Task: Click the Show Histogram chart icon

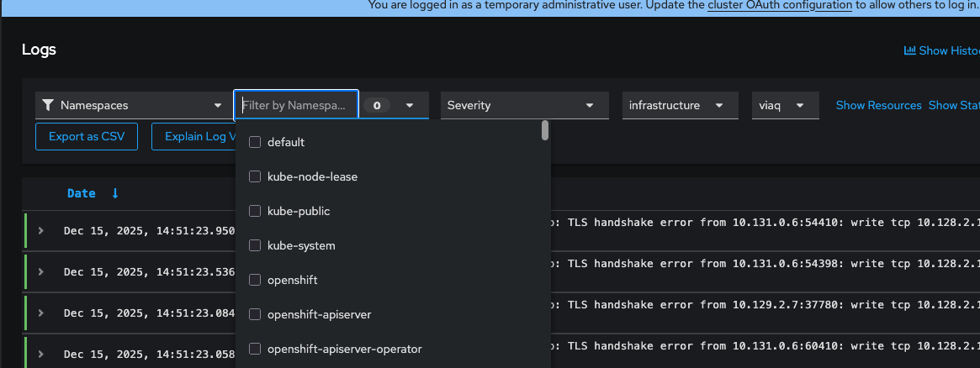Action: pyautogui.click(x=909, y=50)
